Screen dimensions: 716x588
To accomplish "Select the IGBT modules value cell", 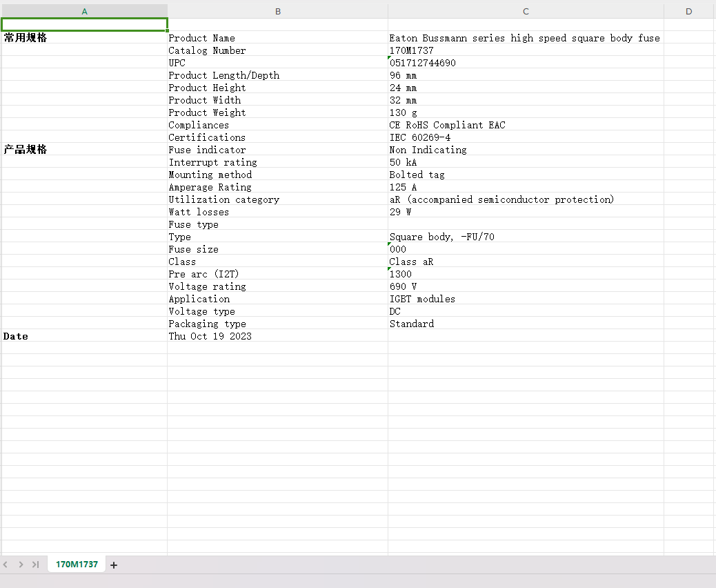I will pos(526,298).
